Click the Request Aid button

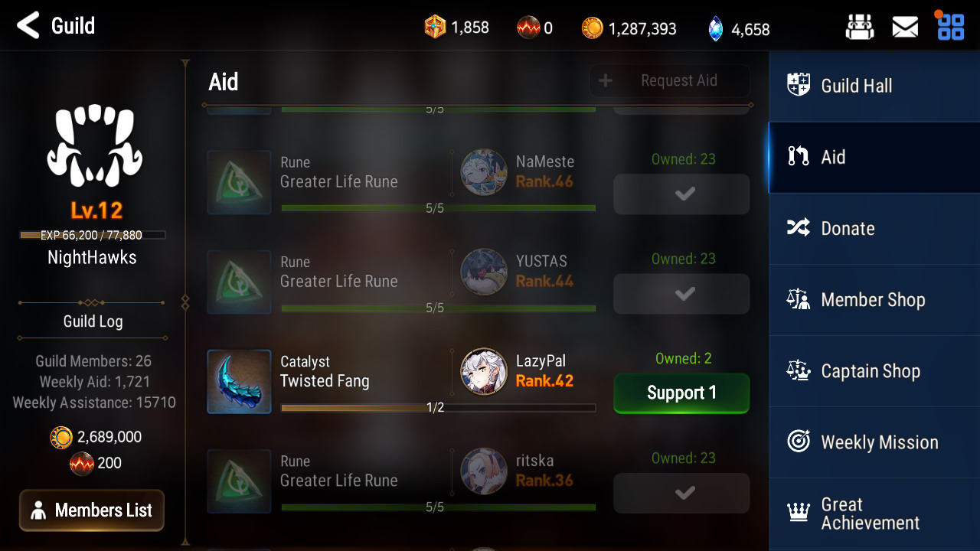pos(669,81)
